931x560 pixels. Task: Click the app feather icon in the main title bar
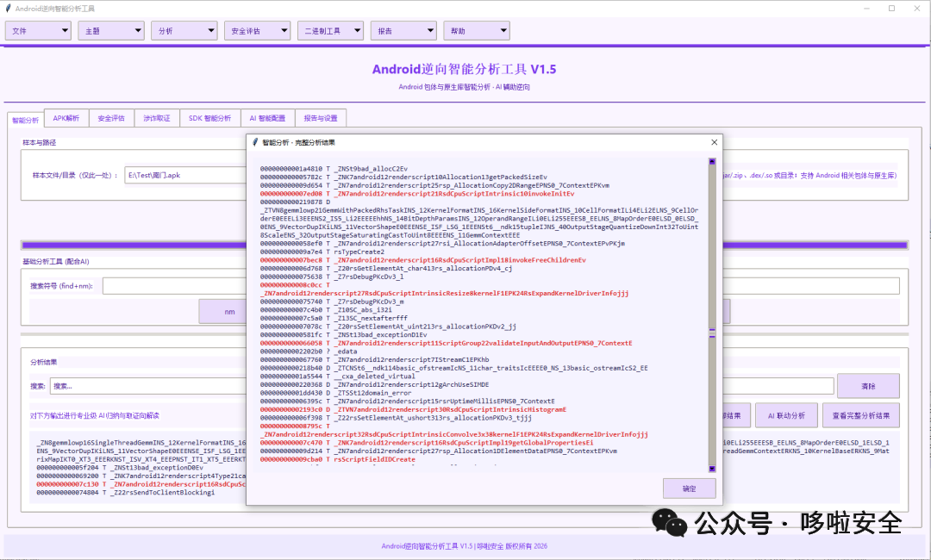click(9, 9)
